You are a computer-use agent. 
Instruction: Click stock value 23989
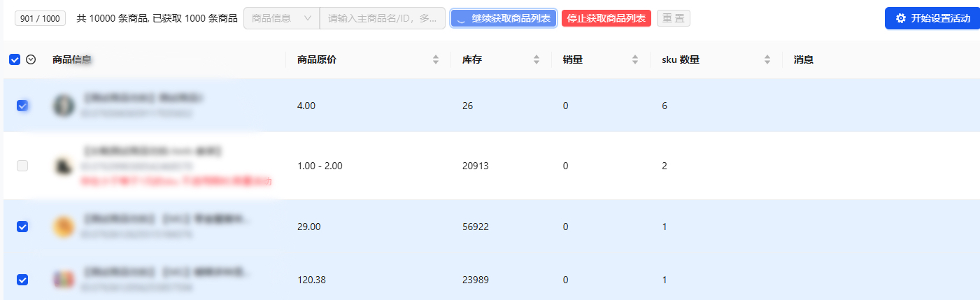click(x=476, y=280)
